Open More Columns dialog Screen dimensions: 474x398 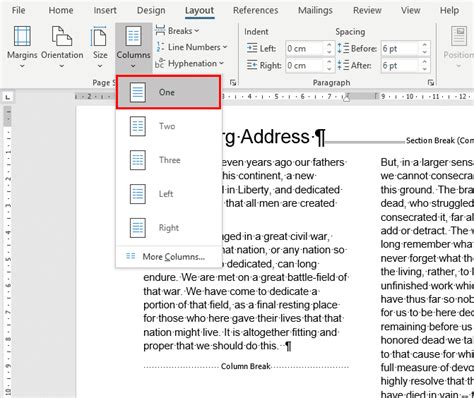[x=168, y=257]
